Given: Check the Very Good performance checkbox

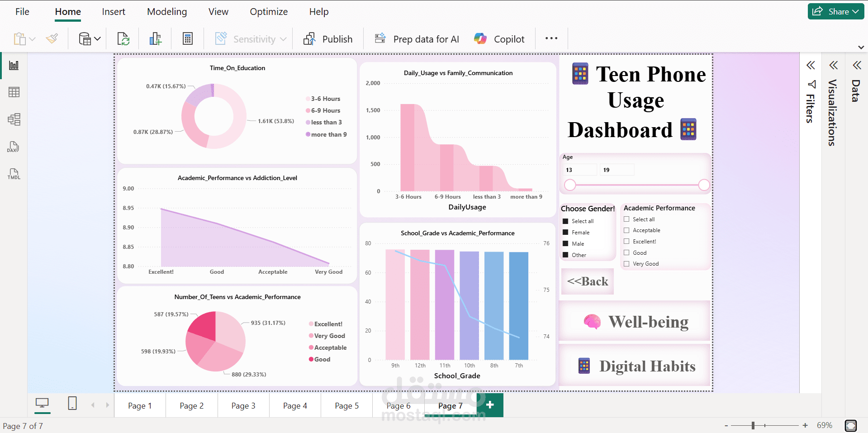Looking at the screenshot, I should tap(626, 263).
